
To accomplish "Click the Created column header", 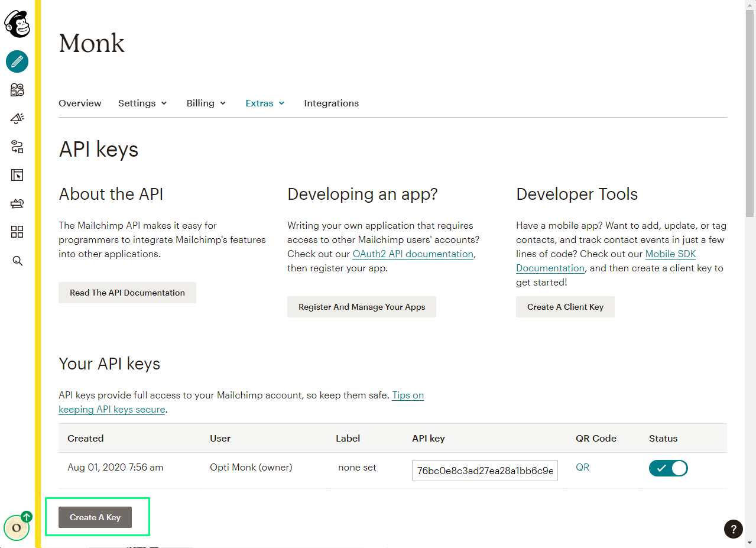I will coord(86,438).
